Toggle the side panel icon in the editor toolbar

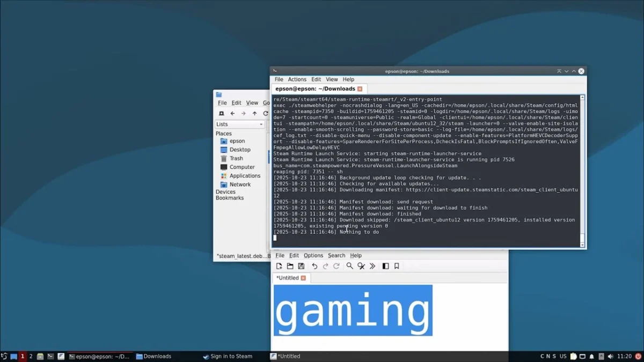tap(385, 266)
